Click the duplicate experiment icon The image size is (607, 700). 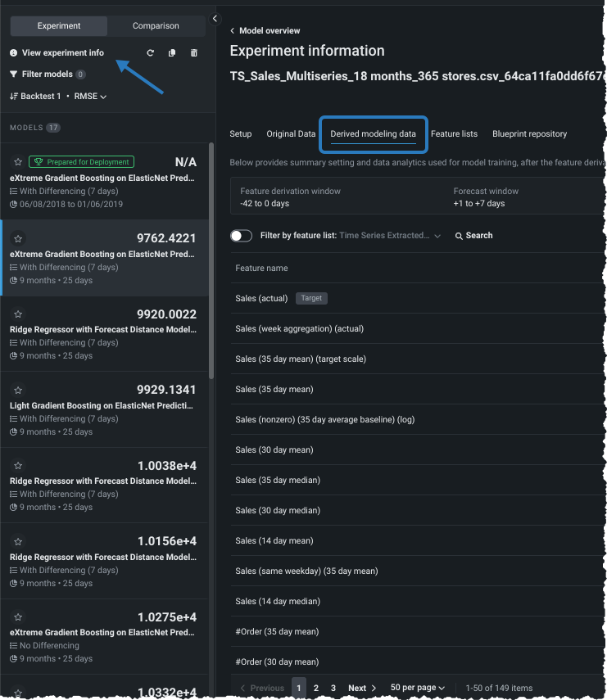[172, 53]
